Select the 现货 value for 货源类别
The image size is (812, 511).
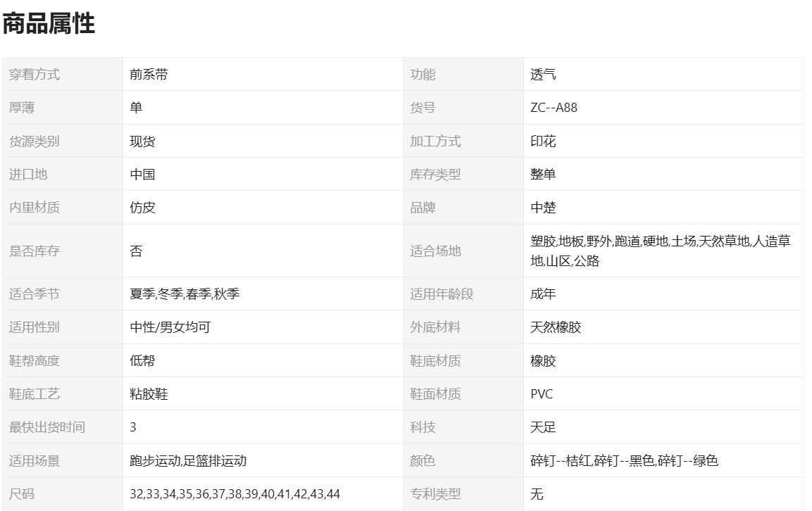pos(142,141)
